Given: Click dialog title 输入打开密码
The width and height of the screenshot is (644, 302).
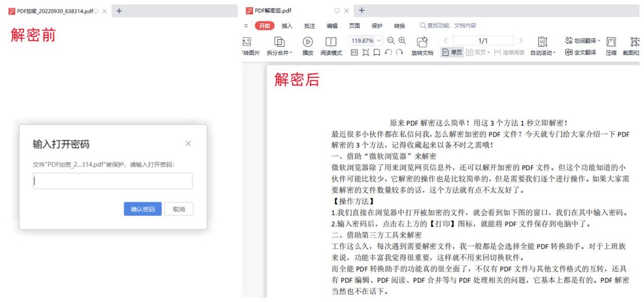Looking at the screenshot, I should pyautogui.click(x=61, y=144).
